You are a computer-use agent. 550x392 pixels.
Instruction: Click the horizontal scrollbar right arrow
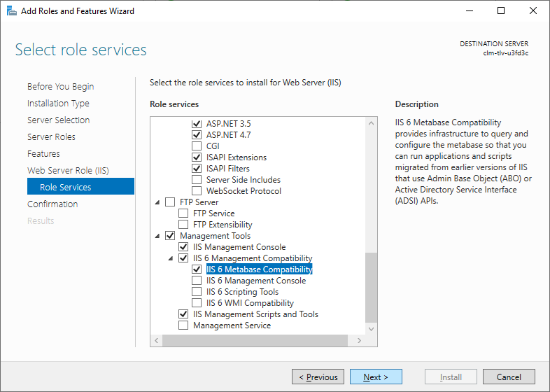(359, 340)
